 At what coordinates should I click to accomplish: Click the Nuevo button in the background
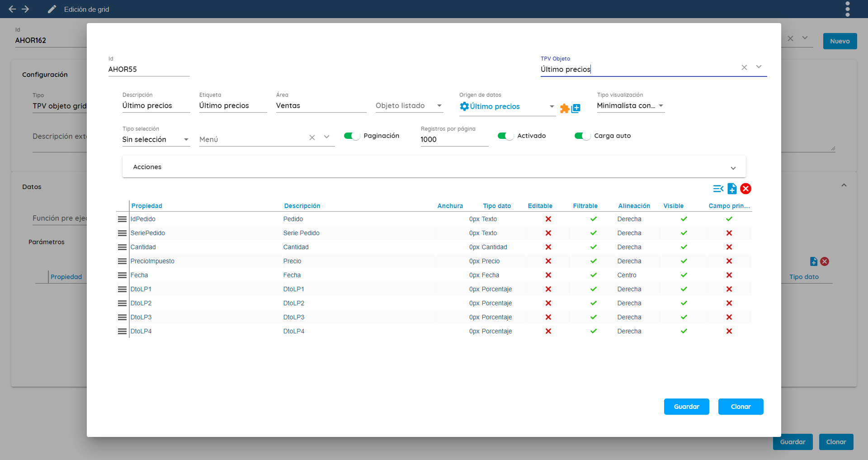(840, 41)
